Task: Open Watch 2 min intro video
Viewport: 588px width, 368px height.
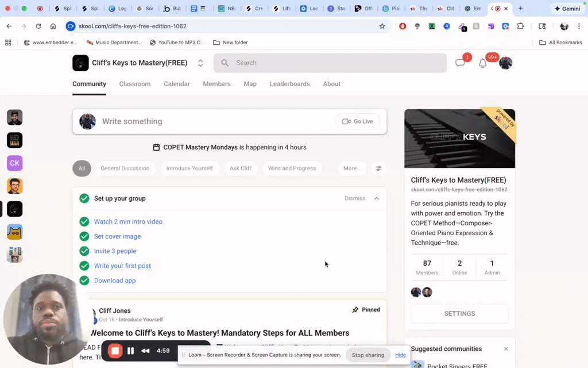Action: [x=128, y=221]
